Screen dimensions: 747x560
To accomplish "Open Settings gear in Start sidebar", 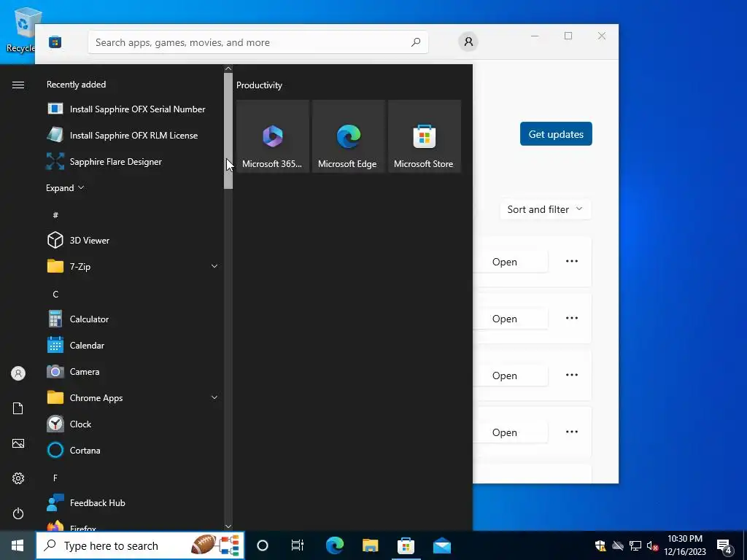I will point(18,478).
